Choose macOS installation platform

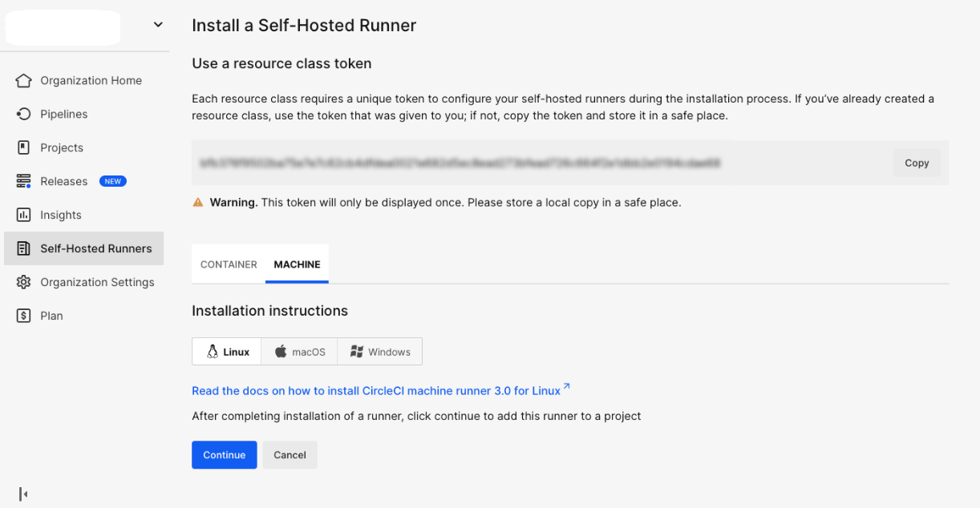tap(298, 351)
